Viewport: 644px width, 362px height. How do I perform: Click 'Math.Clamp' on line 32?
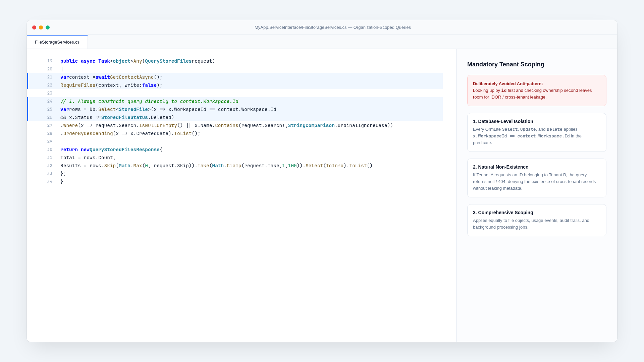pos(227,166)
